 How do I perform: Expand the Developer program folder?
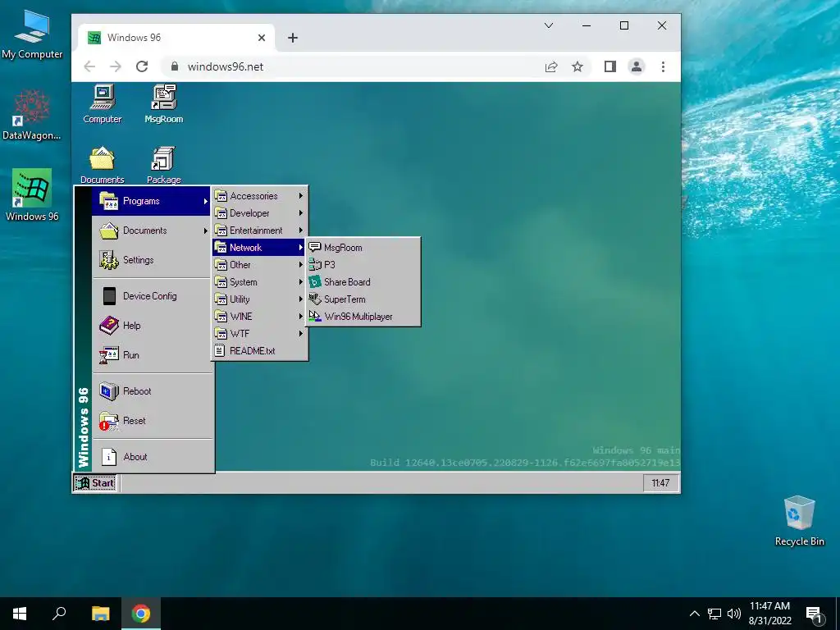(x=259, y=213)
